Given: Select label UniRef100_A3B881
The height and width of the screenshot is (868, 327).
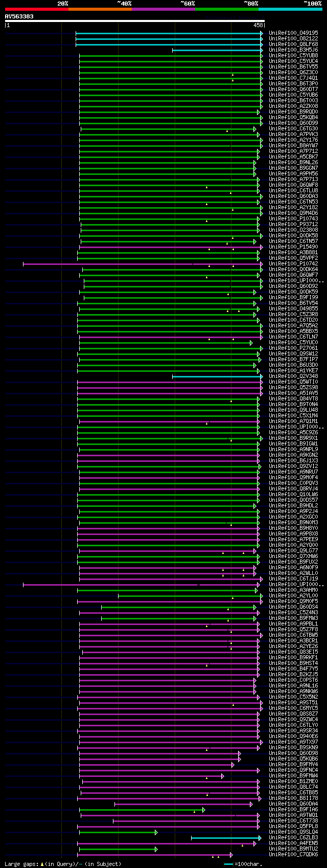Looking at the screenshot, I should point(293,252).
